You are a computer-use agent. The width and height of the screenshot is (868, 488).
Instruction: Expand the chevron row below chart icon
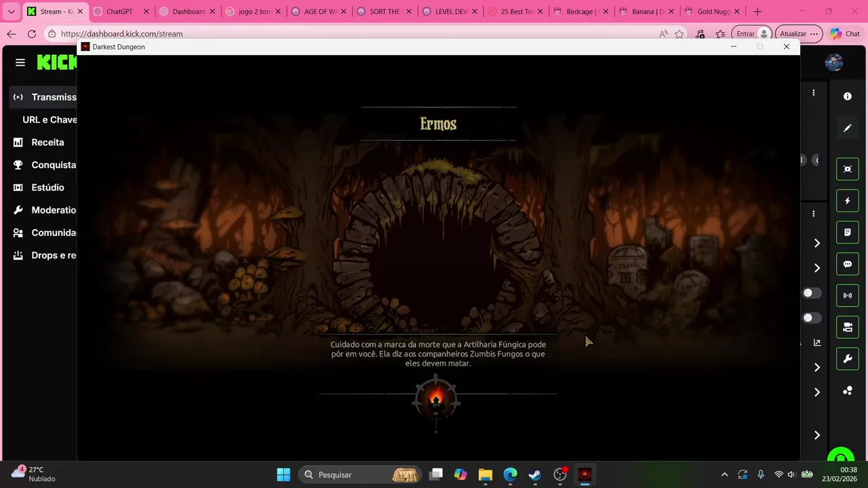pyautogui.click(x=817, y=367)
